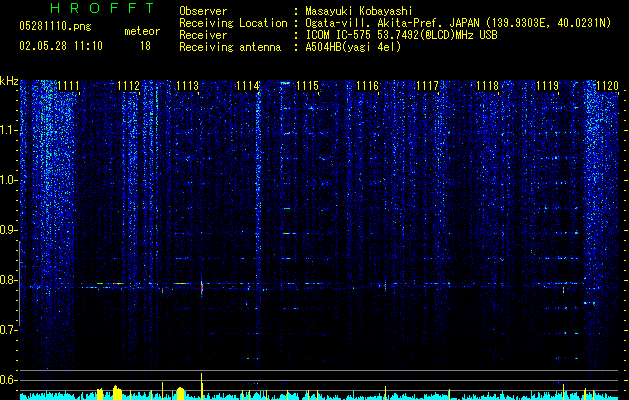
Task: Click the meteor label
Action: [142, 31]
